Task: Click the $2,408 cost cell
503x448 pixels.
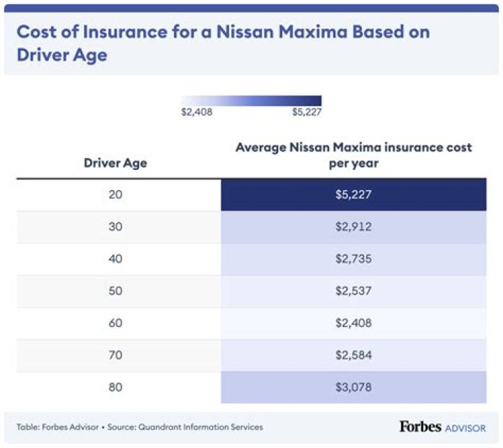Action: coord(353,324)
